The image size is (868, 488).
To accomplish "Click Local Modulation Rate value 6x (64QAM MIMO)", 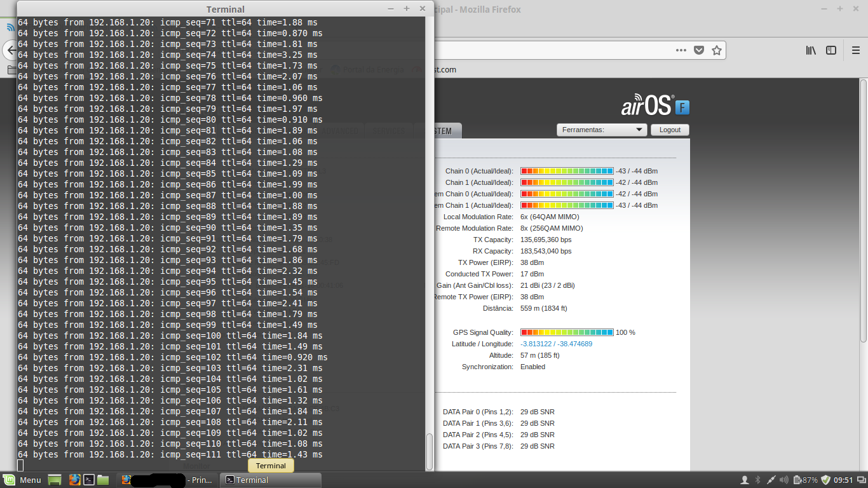I will (550, 217).
